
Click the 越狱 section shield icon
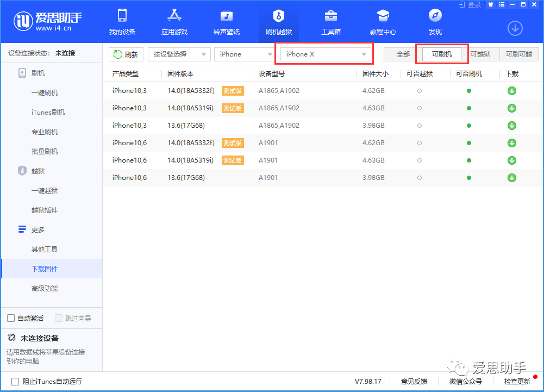22,171
